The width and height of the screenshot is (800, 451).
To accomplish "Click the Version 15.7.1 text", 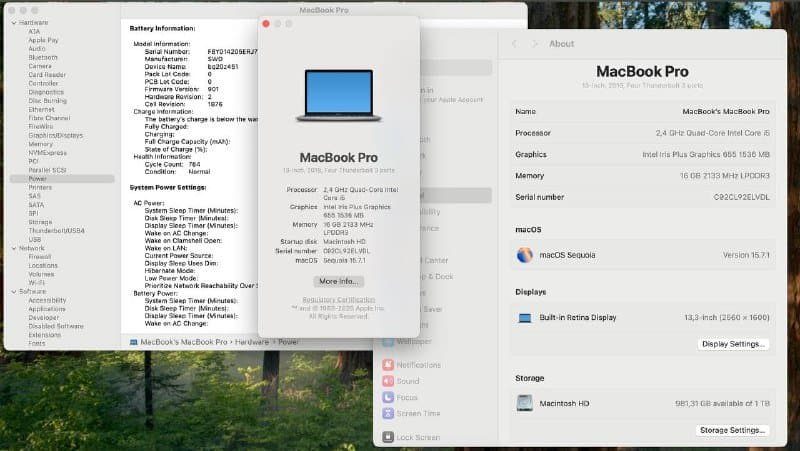I will click(x=746, y=255).
